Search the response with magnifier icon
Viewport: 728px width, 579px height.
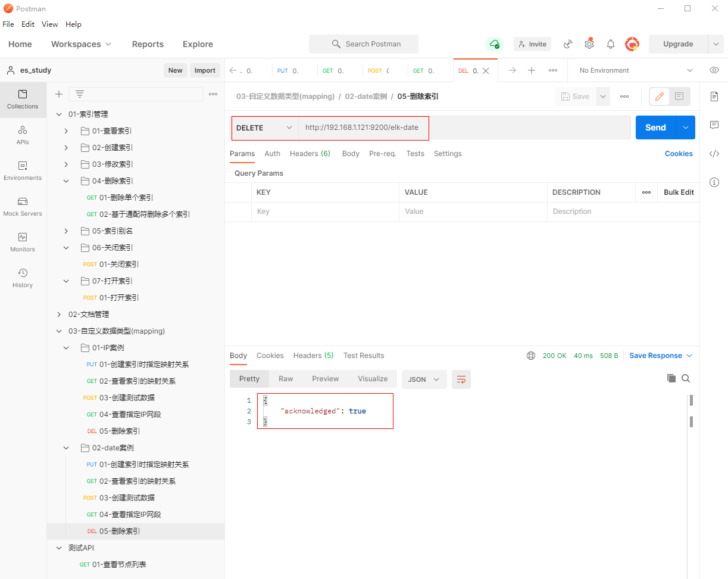[686, 378]
